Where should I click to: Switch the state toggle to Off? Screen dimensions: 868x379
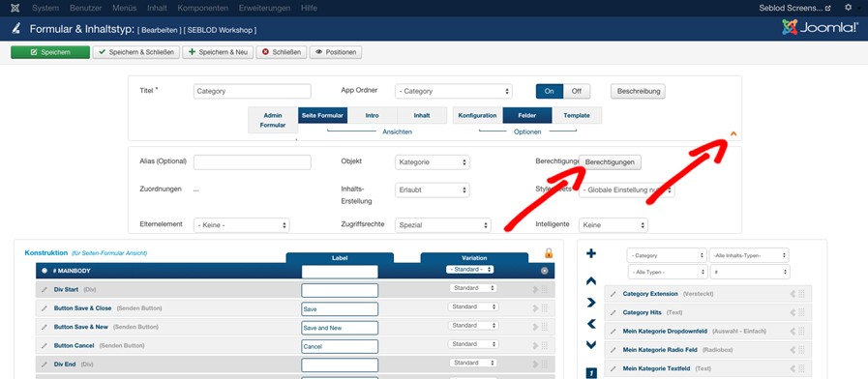(x=577, y=91)
